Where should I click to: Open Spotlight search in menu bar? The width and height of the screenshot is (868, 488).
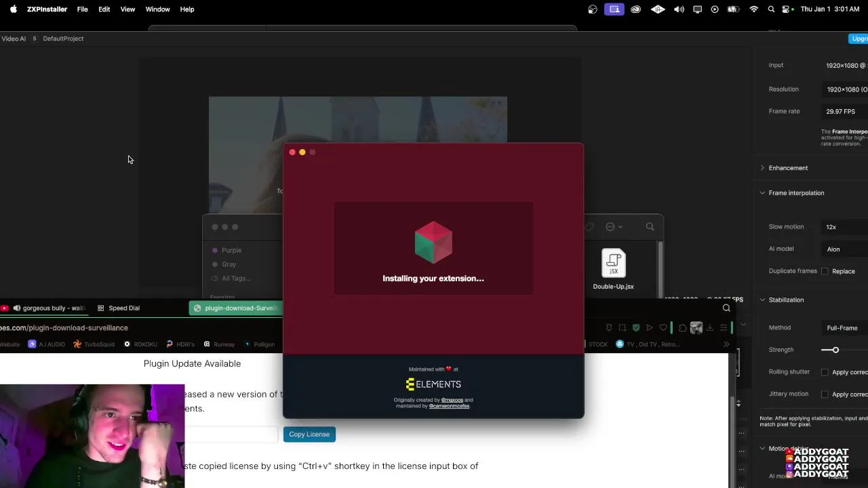[771, 9]
